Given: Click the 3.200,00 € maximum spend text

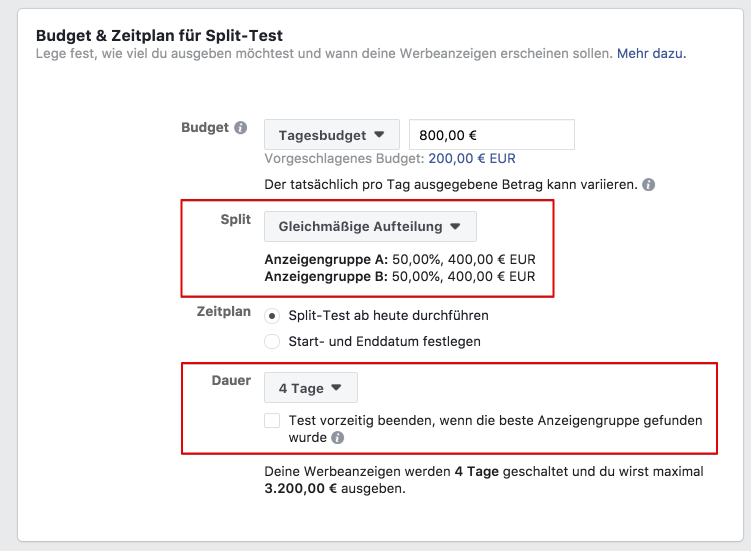Looking at the screenshot, I should (x=305, y=489).
